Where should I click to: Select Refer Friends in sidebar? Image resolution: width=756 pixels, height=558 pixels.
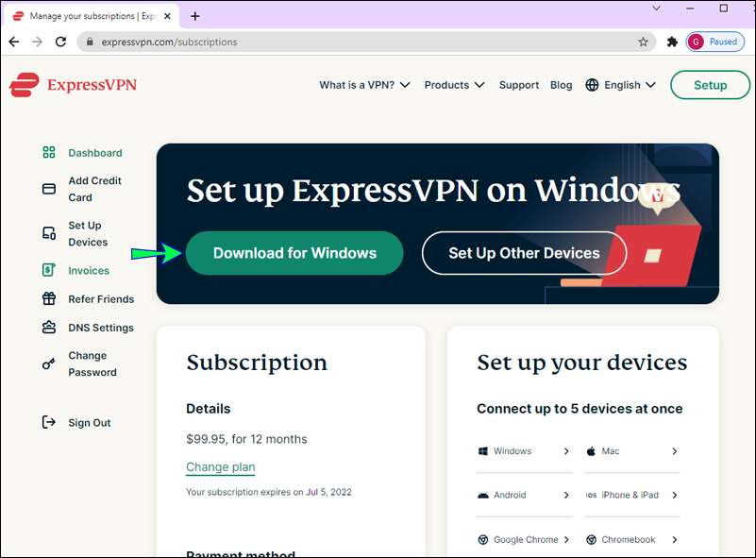pyautogui.click(x=101, y=299)
